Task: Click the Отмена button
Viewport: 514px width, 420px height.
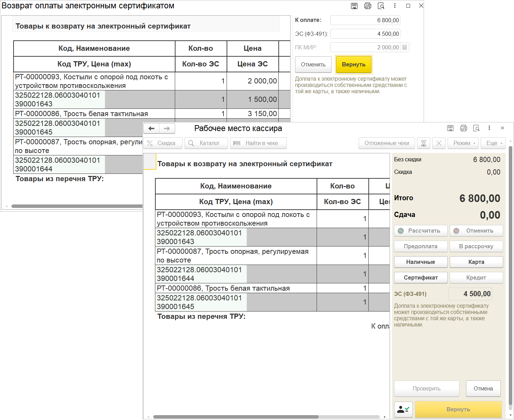Action: pos(483,389)
